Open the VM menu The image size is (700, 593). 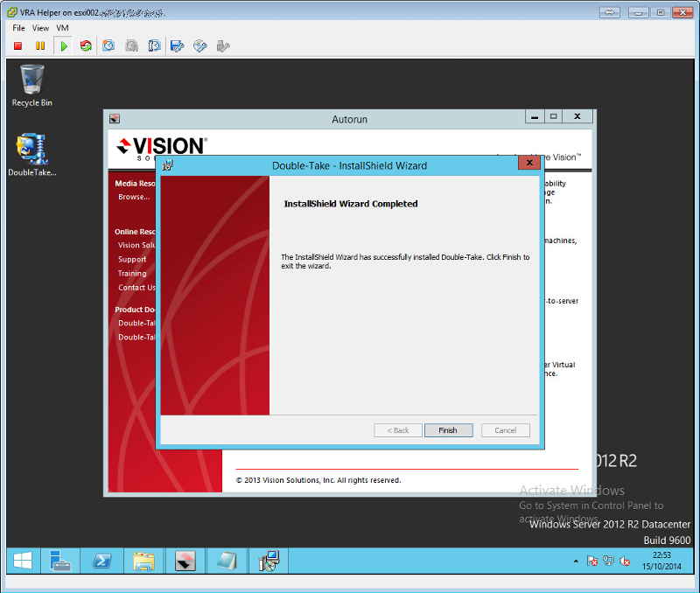click(x=62, y=28)
